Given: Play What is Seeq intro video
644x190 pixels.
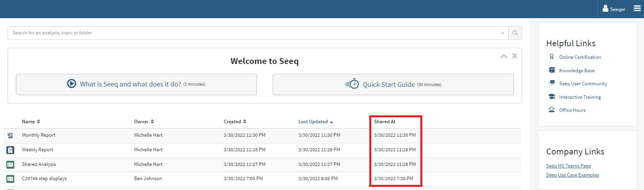Looking at the screenshot, I should click(x=136, y=84).
